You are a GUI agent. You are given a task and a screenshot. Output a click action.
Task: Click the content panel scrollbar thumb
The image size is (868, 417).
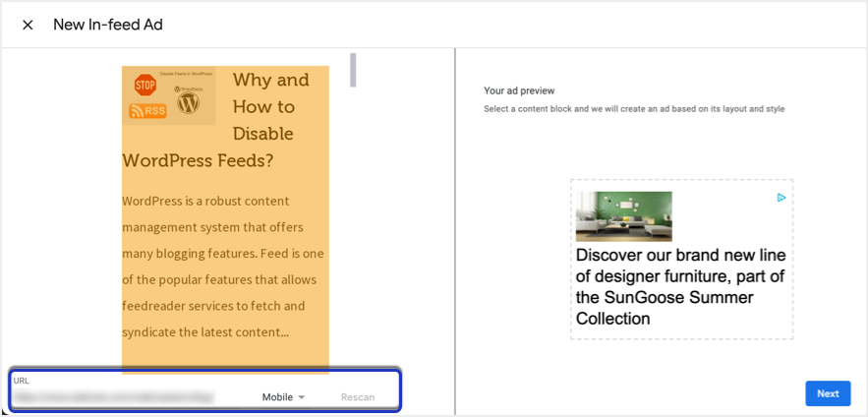point(353,69)
